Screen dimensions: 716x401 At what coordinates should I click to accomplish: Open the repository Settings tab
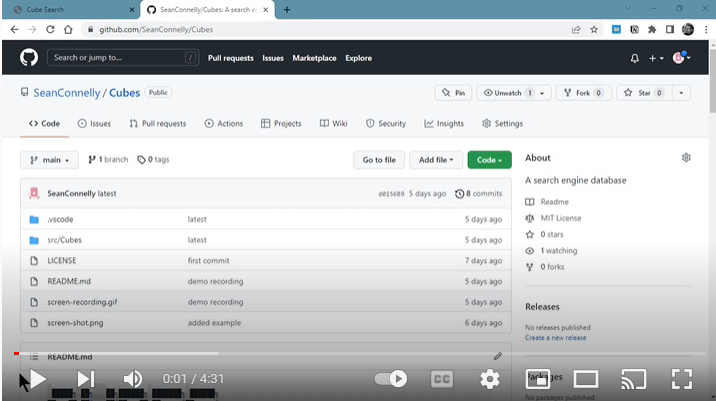click(502, 123)
